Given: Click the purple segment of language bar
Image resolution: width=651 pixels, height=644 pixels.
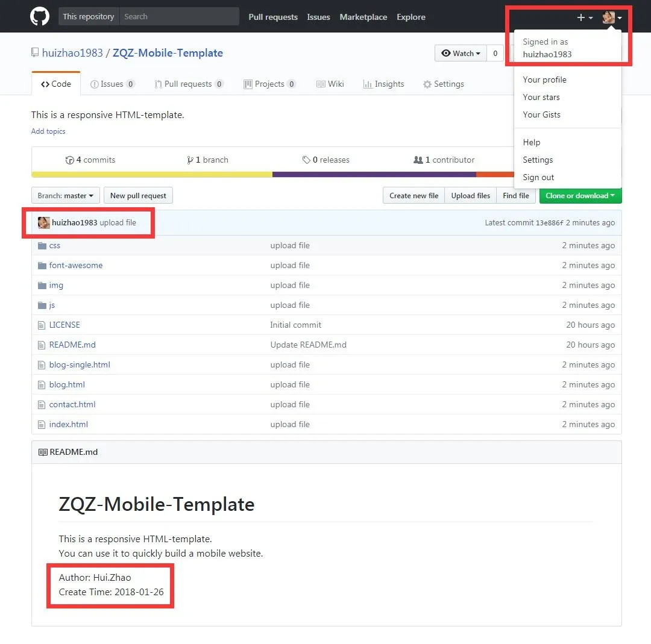Looking at the screenshot, I should click(374, 175).
